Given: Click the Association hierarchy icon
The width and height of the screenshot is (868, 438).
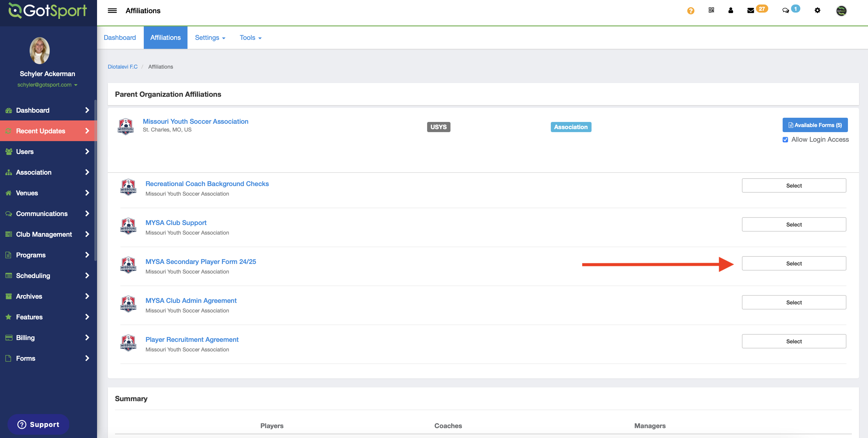Looking at the screenshot, I should coord(9,173).
